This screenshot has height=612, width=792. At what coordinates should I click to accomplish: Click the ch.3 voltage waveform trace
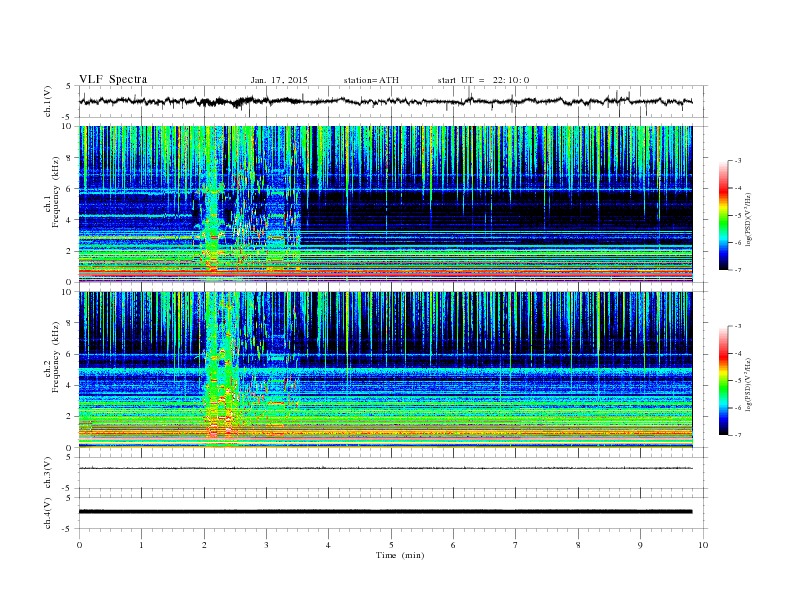385,468
